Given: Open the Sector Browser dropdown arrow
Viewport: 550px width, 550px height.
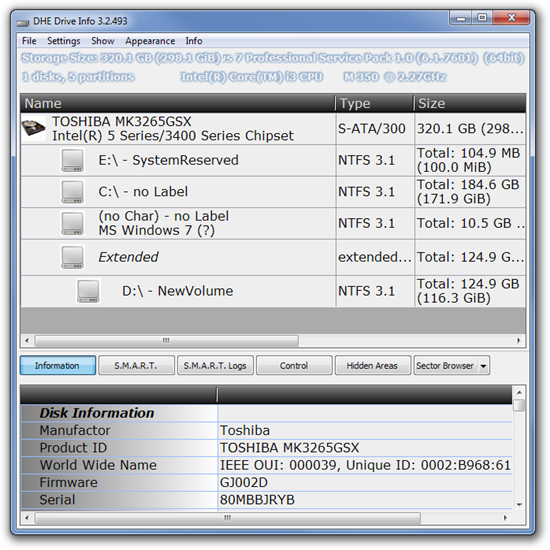Looking at the screenshot, I should click(x=483, y=366).
